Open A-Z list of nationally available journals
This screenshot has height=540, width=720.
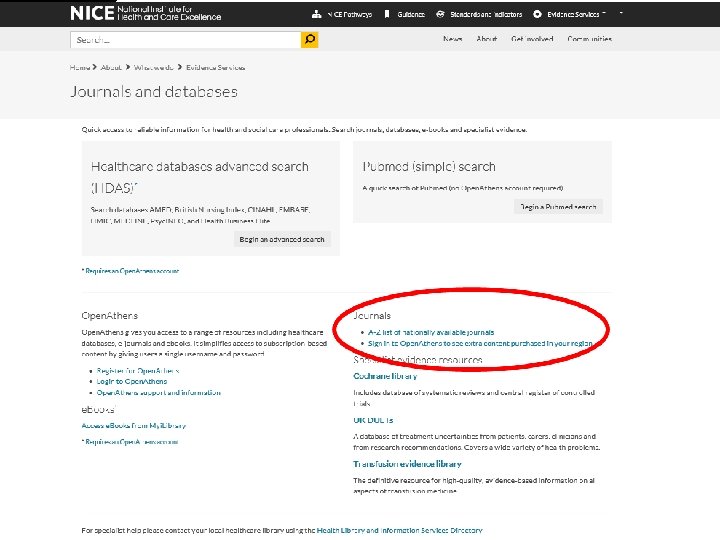tap(431, 332)
